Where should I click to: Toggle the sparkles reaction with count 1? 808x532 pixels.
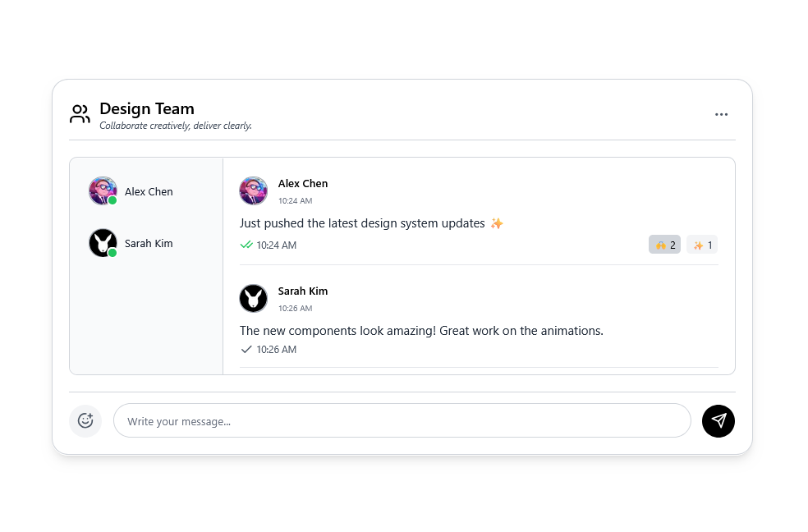702,245
